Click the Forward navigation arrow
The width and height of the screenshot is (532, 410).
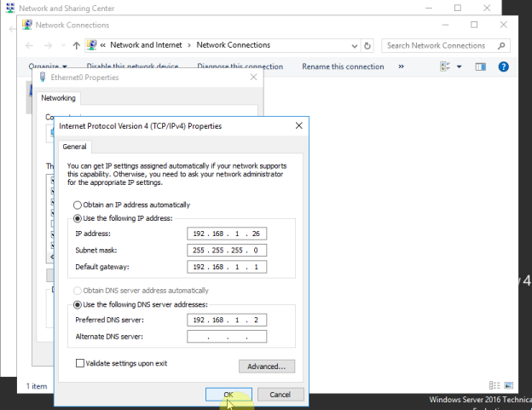pos(48,45)
